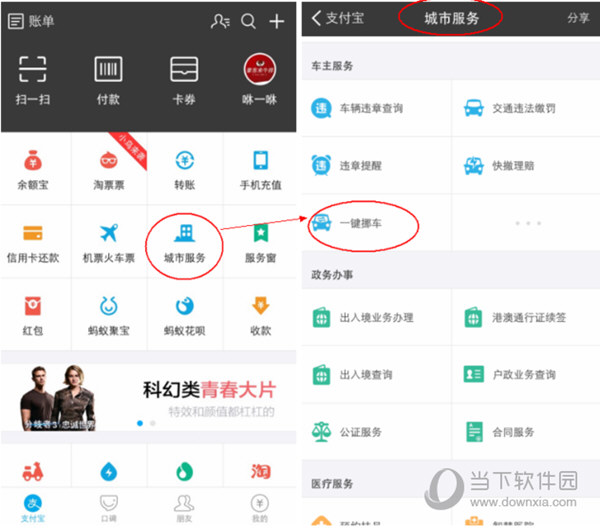Image resolution: width=600 pixels, height=530 pixels.
Task: Open 出入境查询 item
Action: (376, 375)
